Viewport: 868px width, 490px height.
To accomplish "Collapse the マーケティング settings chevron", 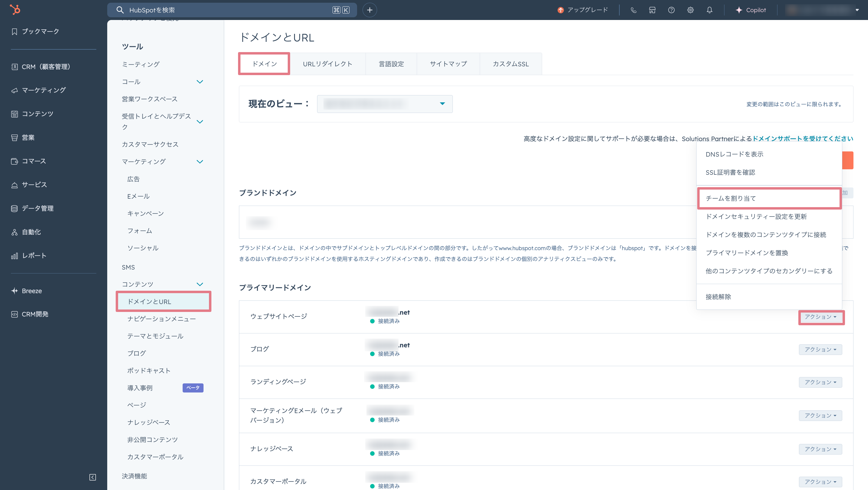I will point(200,162).
